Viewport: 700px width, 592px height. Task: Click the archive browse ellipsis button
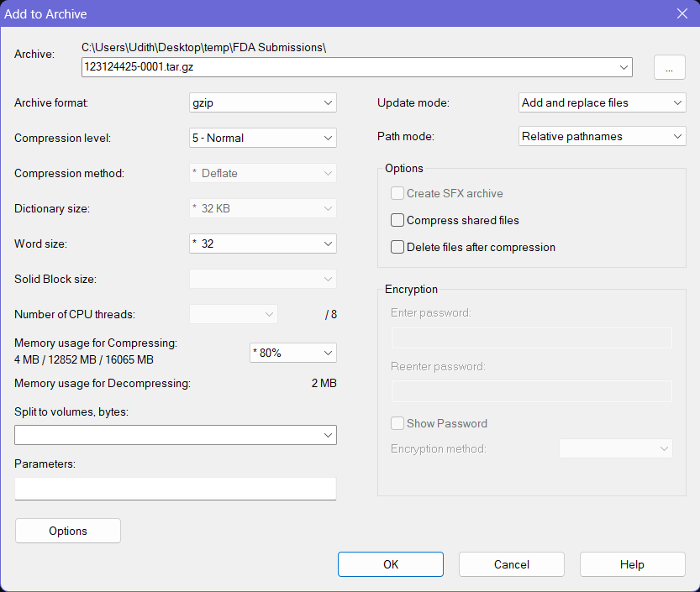pos(669,67)
